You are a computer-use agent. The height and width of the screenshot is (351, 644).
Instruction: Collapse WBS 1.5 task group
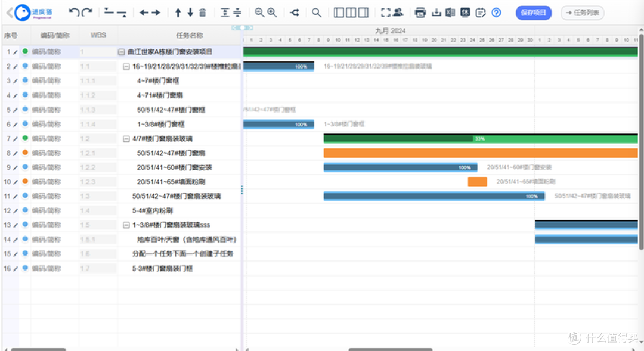click(126, 225)
